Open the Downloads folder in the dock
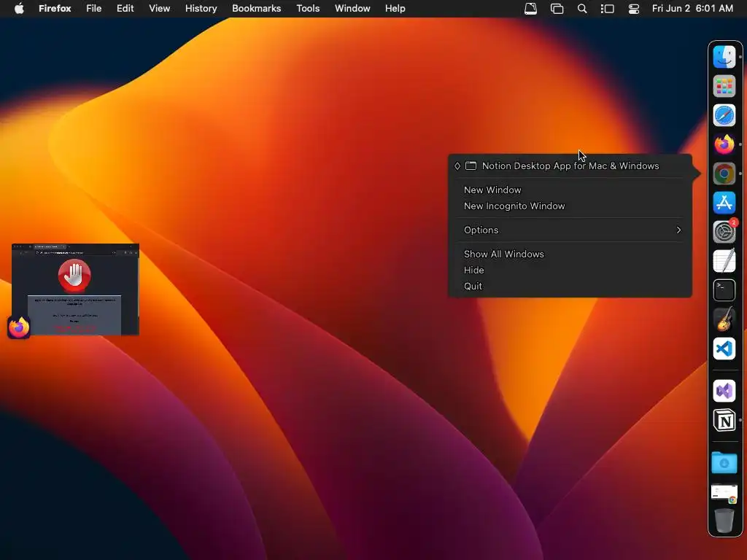The height and width of the screenshot is (560, 747). point(724,462)
